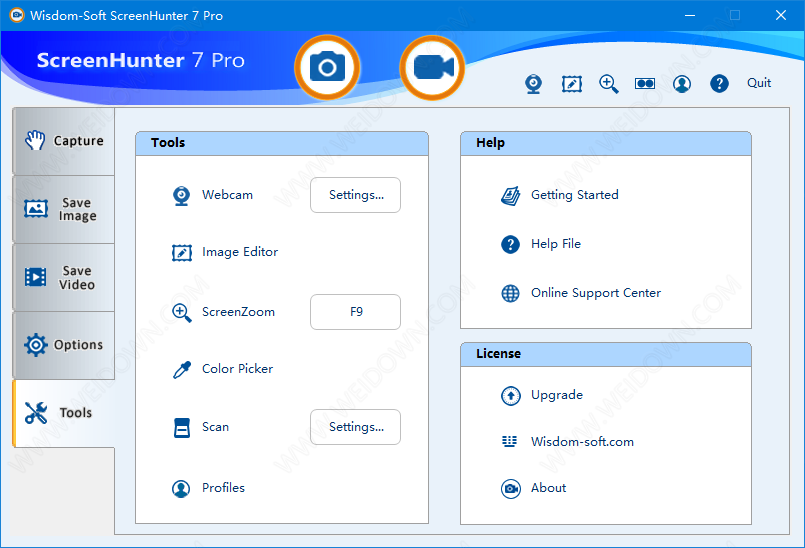
Task: Open Scan Settings button
Action: [x=355, y=427]
